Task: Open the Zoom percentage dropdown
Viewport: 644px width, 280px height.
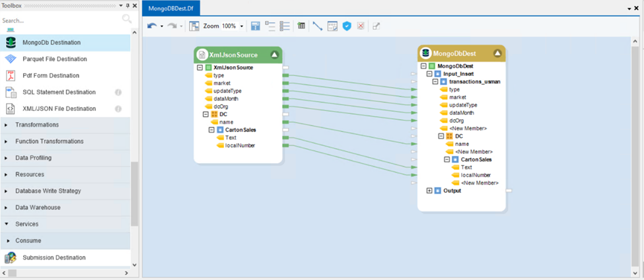Action: coord(242,26)
